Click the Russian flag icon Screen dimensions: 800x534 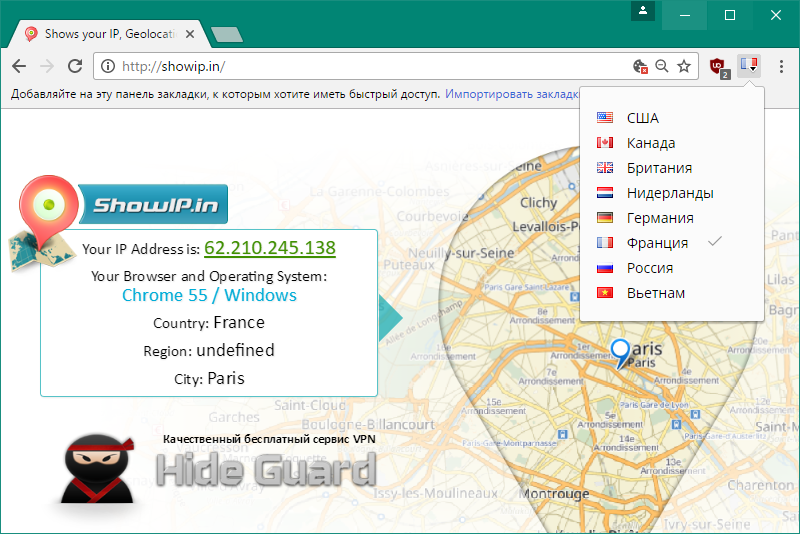click(605, 267)
